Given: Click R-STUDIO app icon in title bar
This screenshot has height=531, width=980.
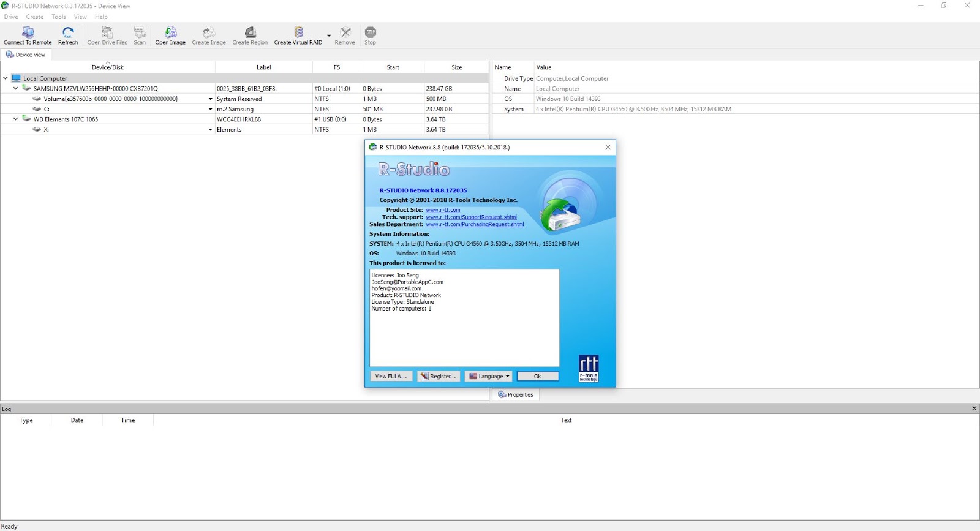Looking at the screenshot, I should tap(6, 6).
